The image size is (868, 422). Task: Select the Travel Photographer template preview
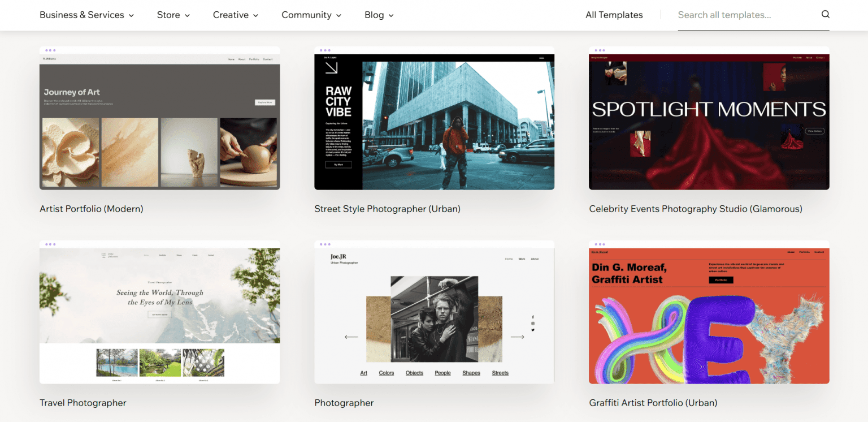point(159,313)
